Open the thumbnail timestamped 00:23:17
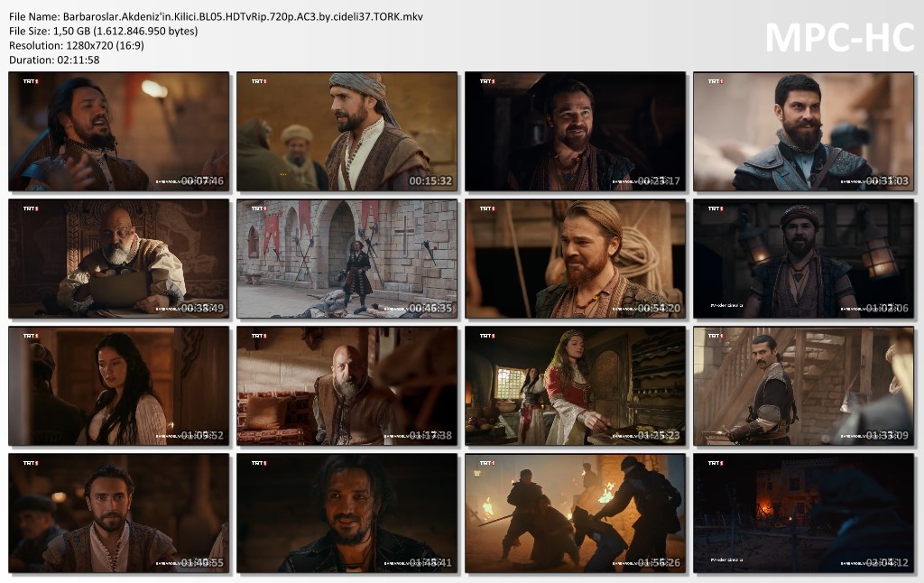The image size is (924, 583). click(575, 132)
